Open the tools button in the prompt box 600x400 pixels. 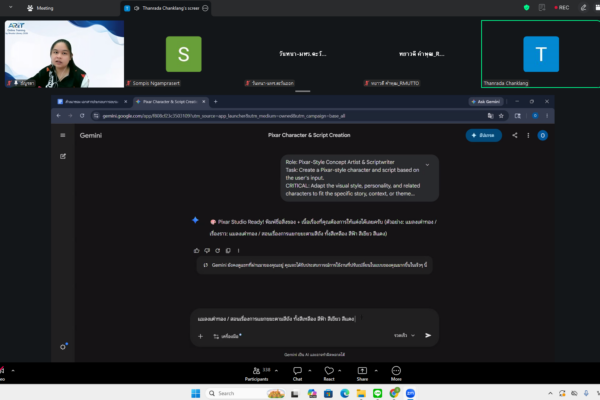pos(227,336)
